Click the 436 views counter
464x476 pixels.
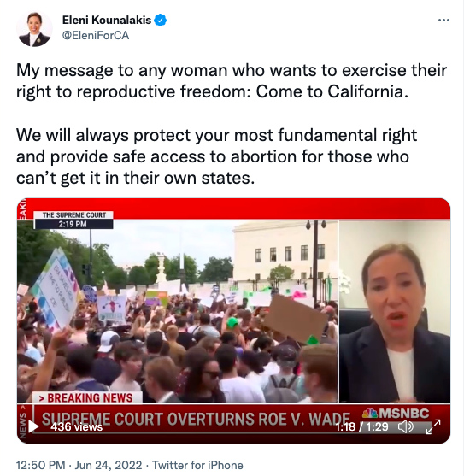tap(76, 426)
